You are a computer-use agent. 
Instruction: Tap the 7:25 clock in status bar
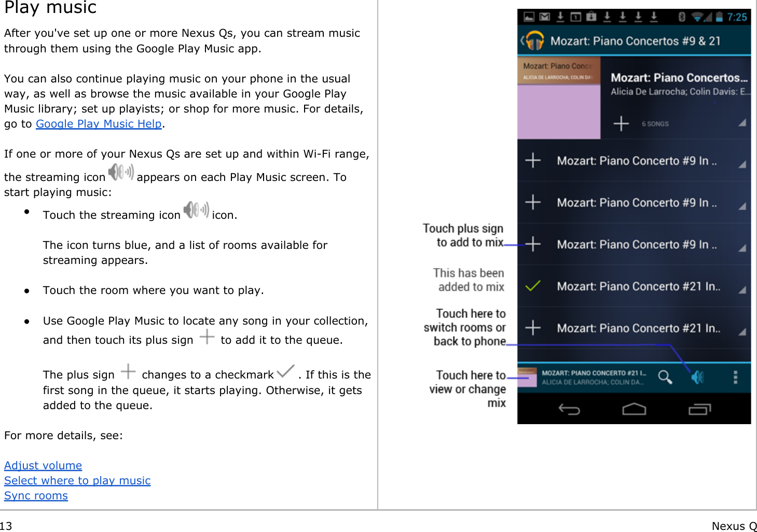tap(737, 17)
